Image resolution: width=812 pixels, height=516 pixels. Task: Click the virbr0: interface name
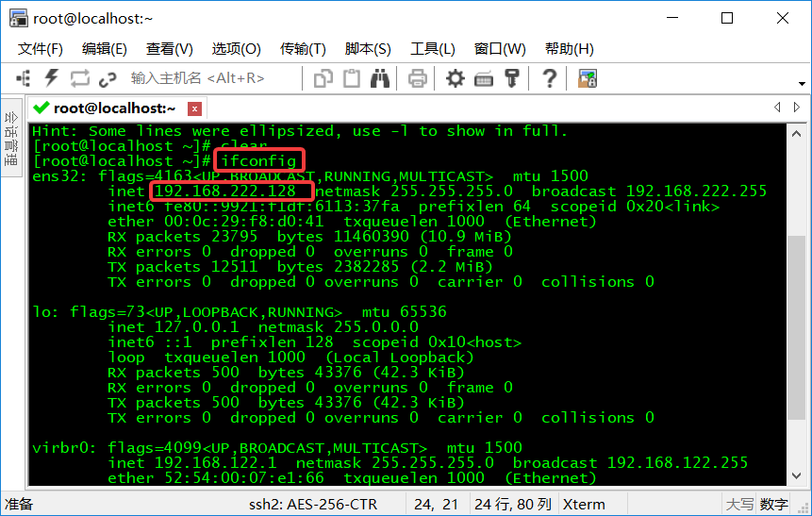pos(64,448)
